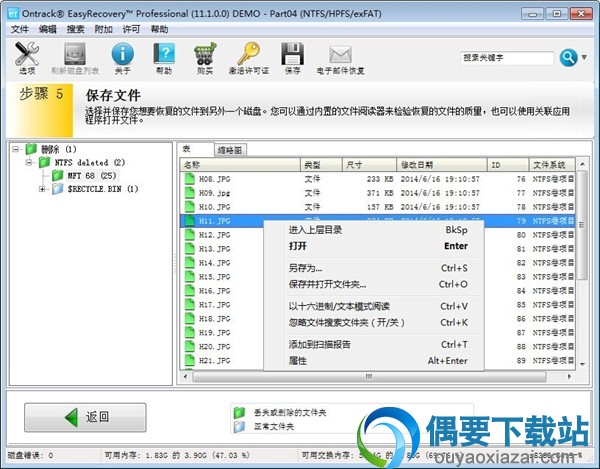The height and width of the screenshot is (469, 600).
Task: Choose 打开 (Open) from the context menu
Action: 374,246
